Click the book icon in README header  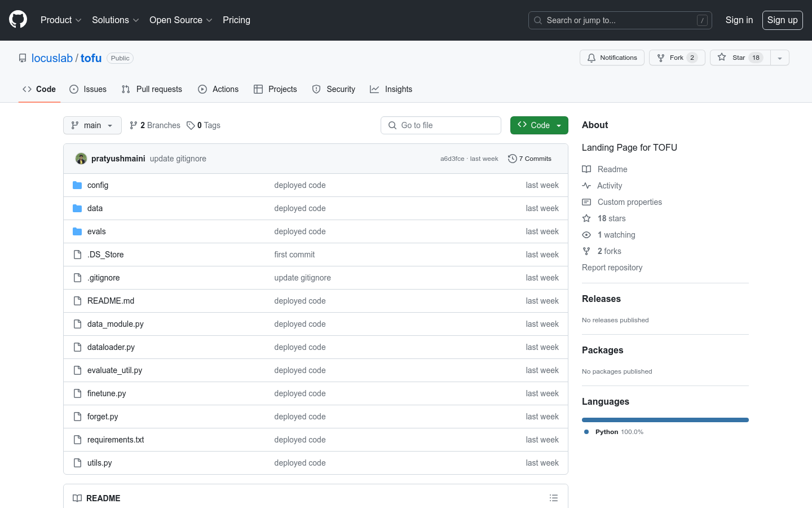[77, 498]
